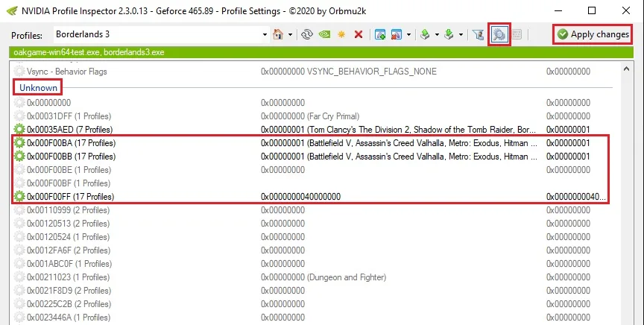Screen dimensions: 644x325
Task: Toggle the show unknown settings magnifier icon
Action: pyautogui.click(x=499, y=34)
